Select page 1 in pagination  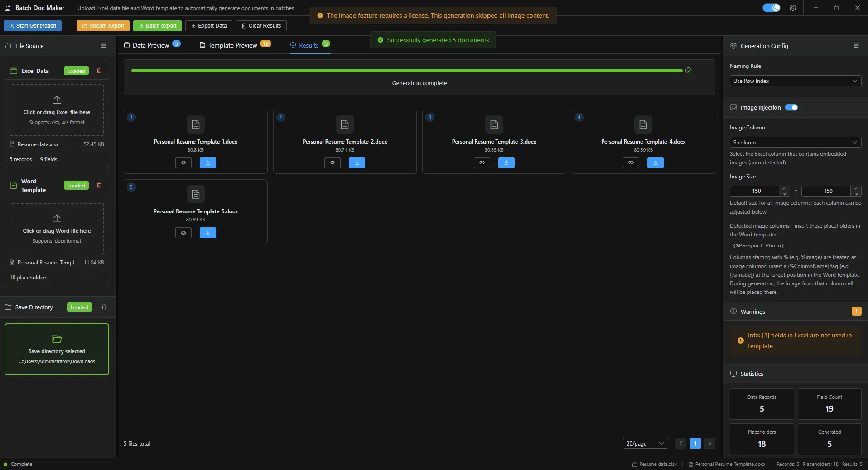695,443
